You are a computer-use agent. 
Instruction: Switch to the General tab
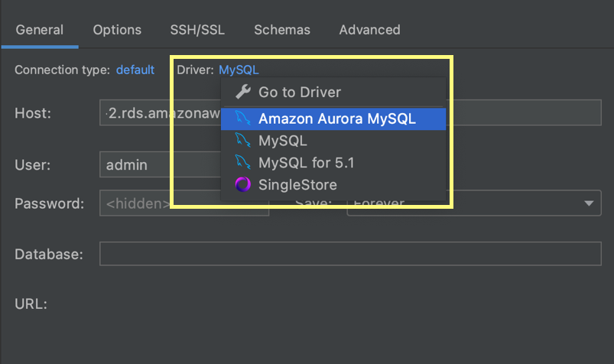(40, 30)
